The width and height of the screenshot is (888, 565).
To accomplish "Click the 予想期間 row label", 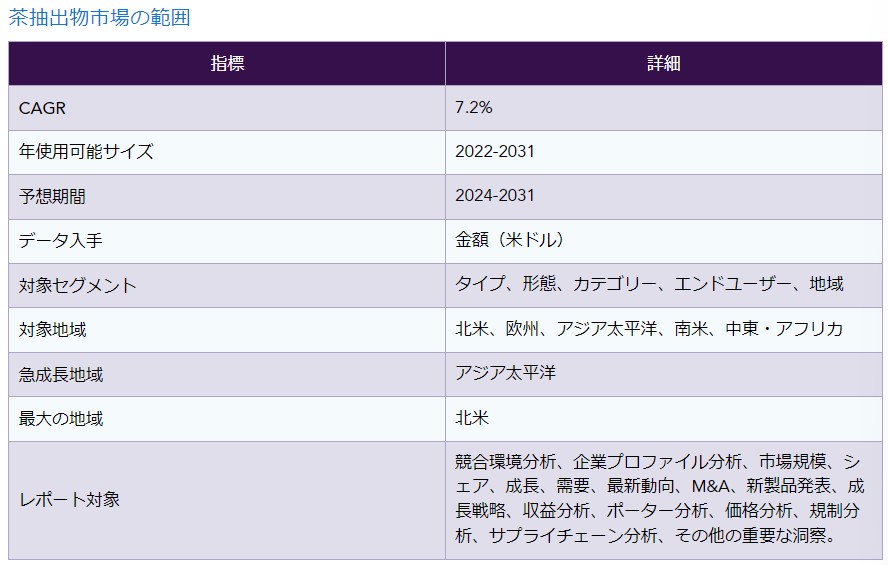I will 52,196.
